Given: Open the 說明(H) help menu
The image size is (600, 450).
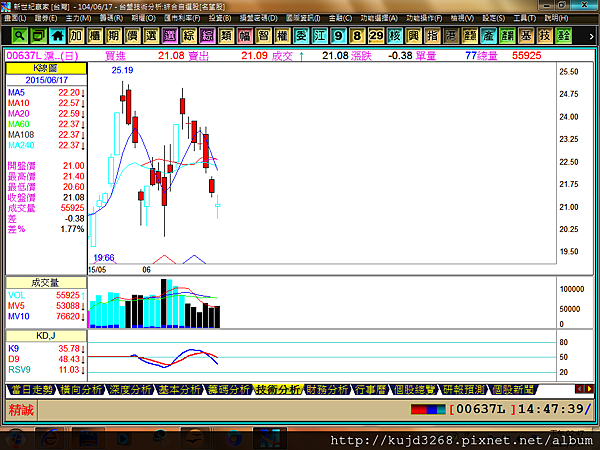Looking at the screenshot, I should [556, 18].
